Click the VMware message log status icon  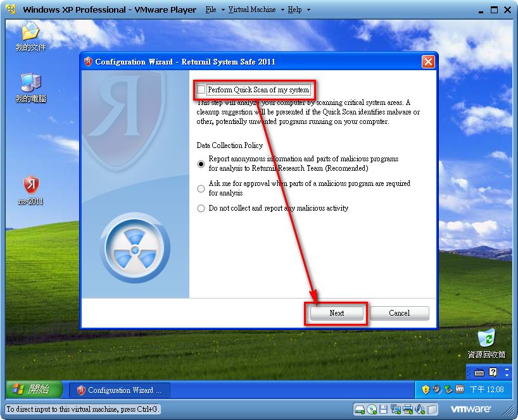(432, 409)
